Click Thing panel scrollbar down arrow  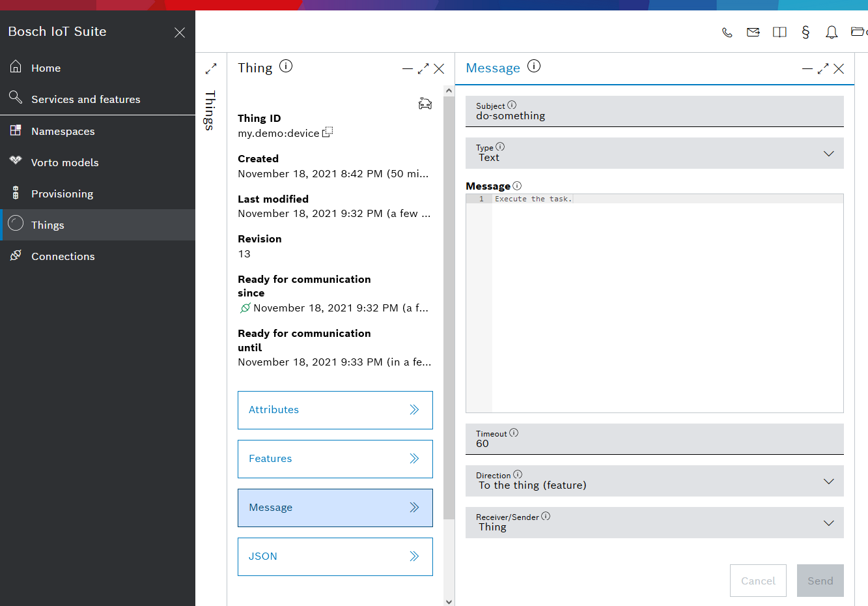pos(449,601)
